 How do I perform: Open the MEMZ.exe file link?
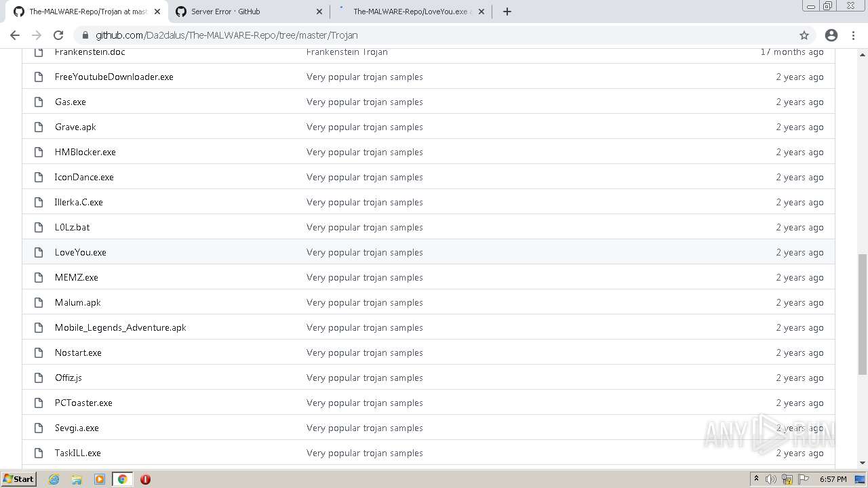(x=77, y=277)
